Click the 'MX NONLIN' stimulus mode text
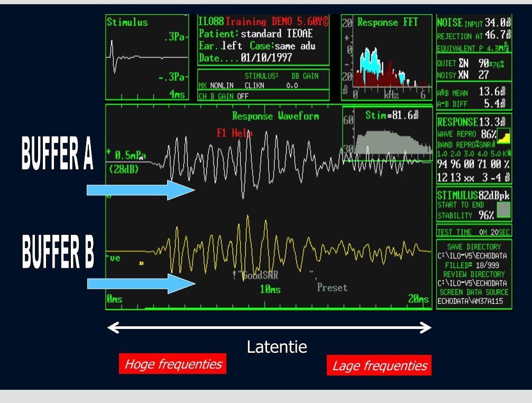 point(216,86)
